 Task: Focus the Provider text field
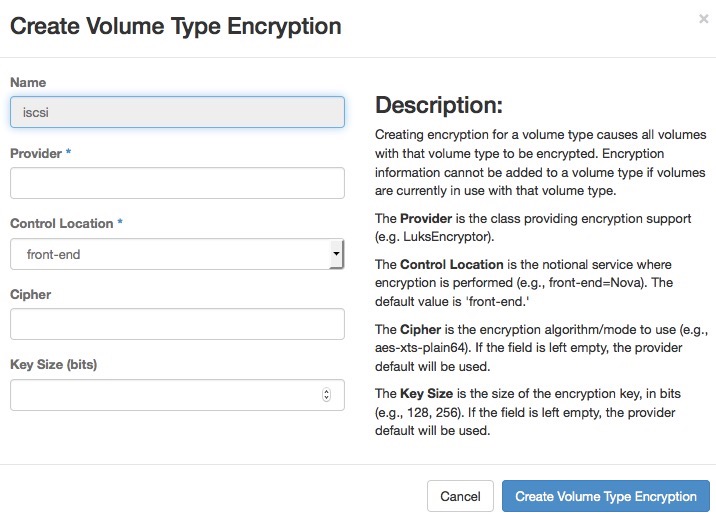[x=177, y=183]
